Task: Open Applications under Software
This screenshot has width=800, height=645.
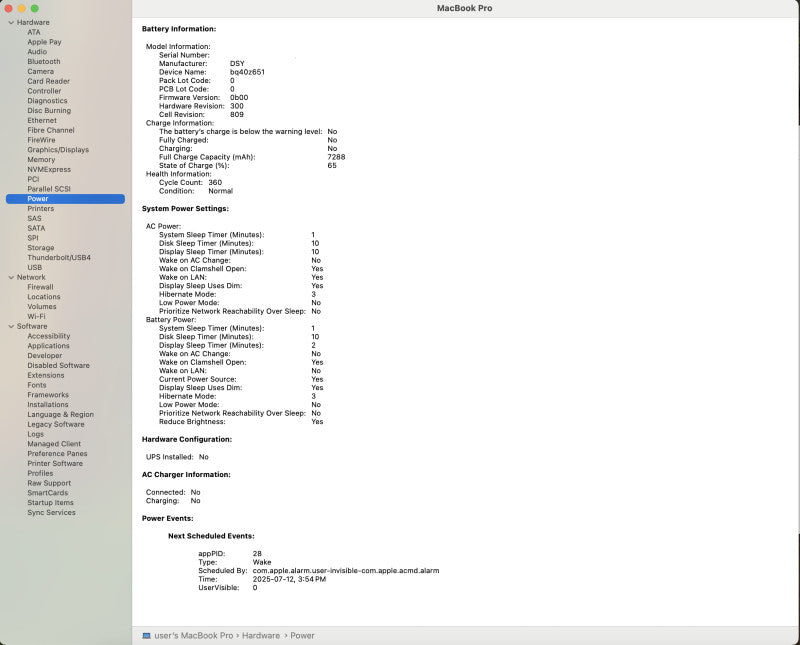Action: 48,345
